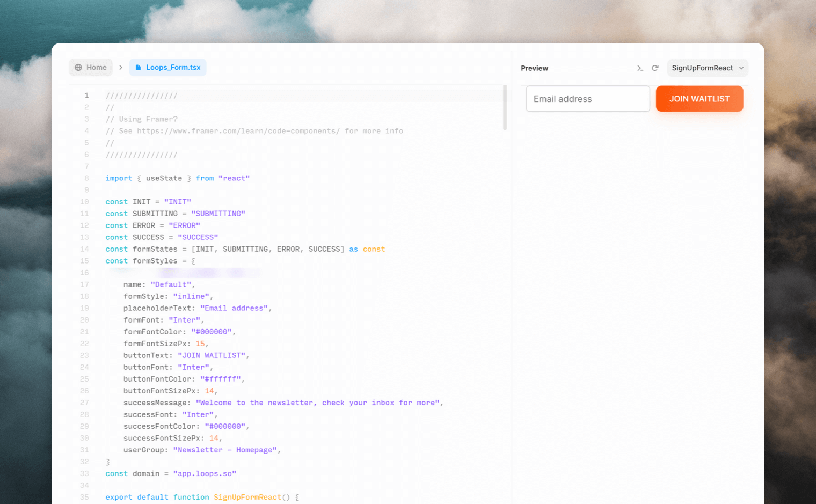Viewport: 816px width, 504px height.
Task: Click the globe icon beside Home
Action: pyautogui.click(x=78, y=67)
